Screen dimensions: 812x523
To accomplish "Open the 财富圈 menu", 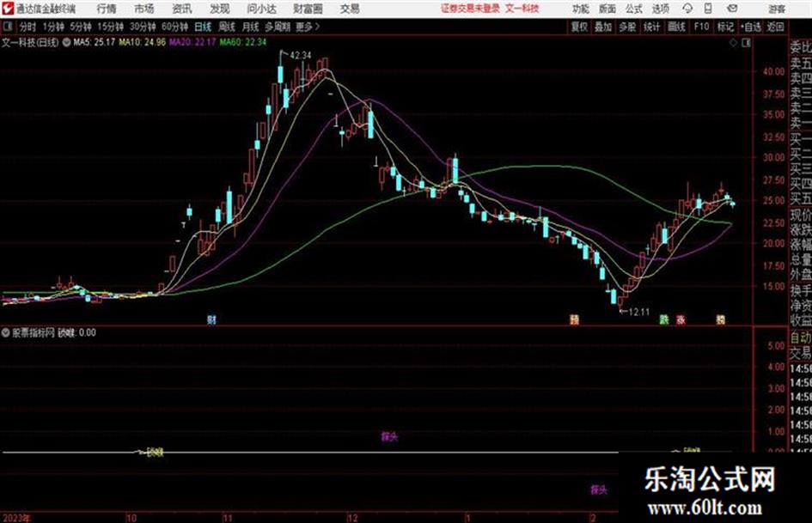I will pyautogui.click(x=308, y=9).
